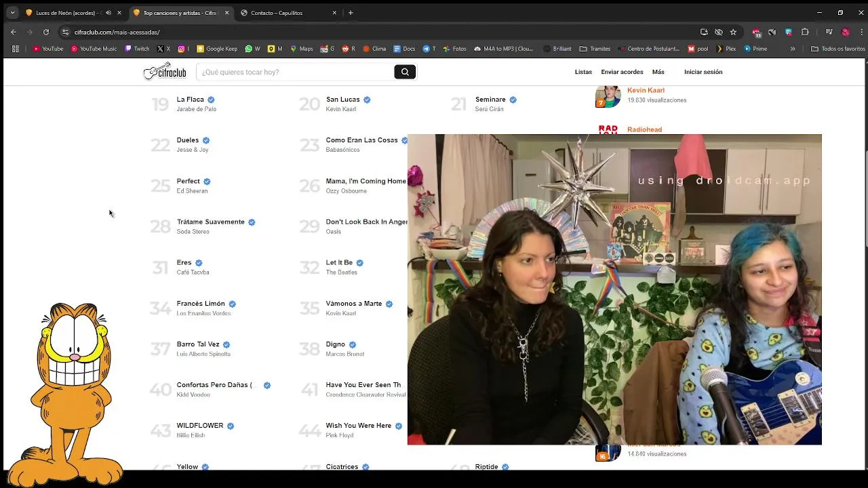Open song Perfect by Ed Sheeran
The height and width of the screenshot is (488, 868).
click(x=188, y=181)
